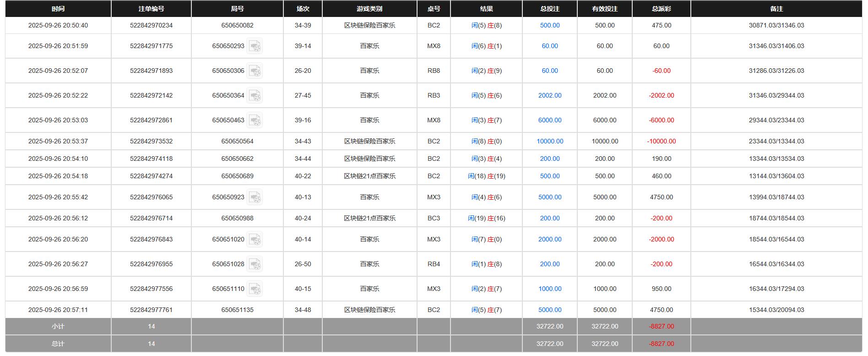Click session number 40-22
This screenshot has width=868, height=356.
click(303, 176)
